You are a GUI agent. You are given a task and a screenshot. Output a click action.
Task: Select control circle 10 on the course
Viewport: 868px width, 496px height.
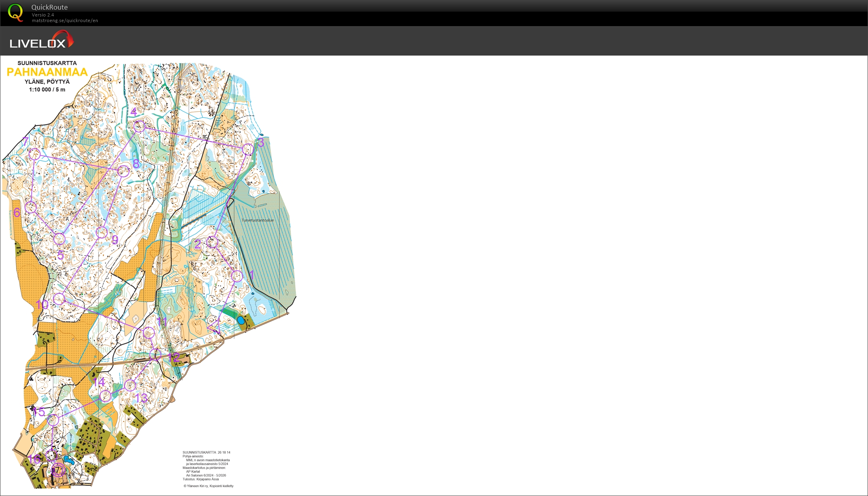point(59,299)
